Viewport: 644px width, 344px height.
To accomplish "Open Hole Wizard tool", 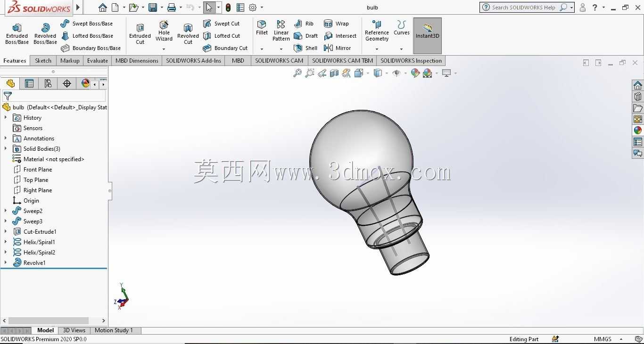I will [164, 31].
